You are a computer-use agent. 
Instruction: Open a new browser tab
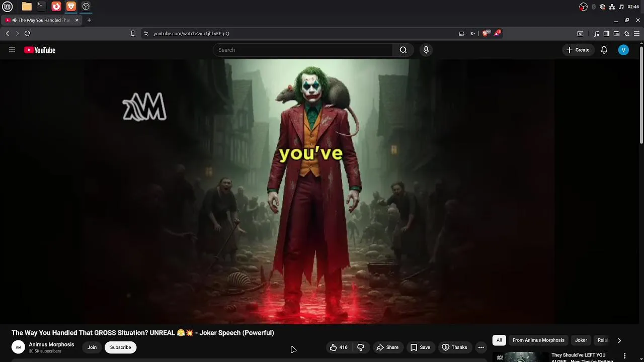(89, 20)
